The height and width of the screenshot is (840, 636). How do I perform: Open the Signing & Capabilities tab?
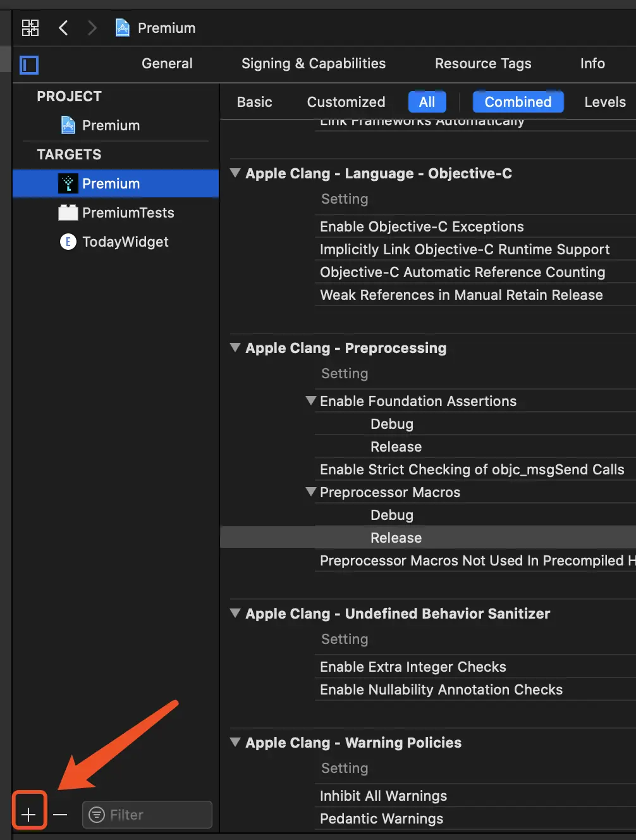coord(313,63)
